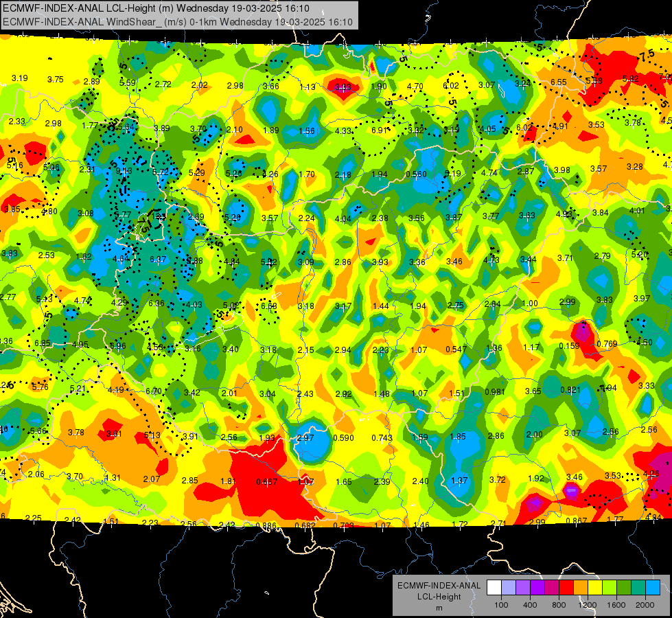The height and width of the screenshot is (618, 672).
Task: Click the ECMWF-INDEX-ANAL label in the legend box
Action: point(439,586)
